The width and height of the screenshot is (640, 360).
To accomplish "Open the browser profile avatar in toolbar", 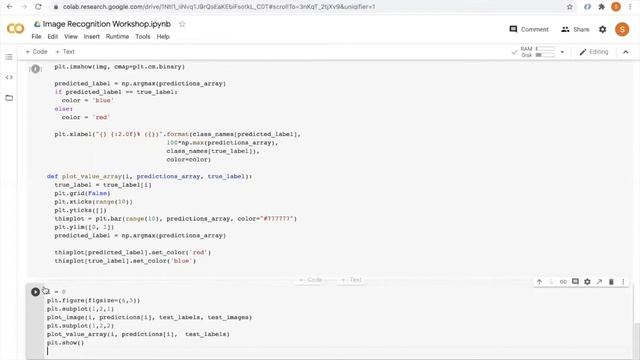I will coord(616,7).
